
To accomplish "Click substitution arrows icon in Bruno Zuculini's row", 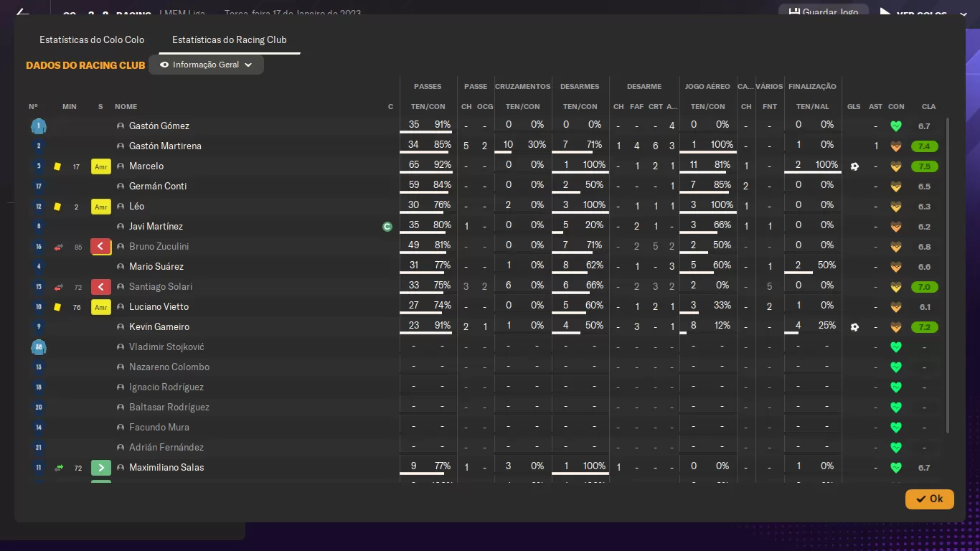I will 59,247.
